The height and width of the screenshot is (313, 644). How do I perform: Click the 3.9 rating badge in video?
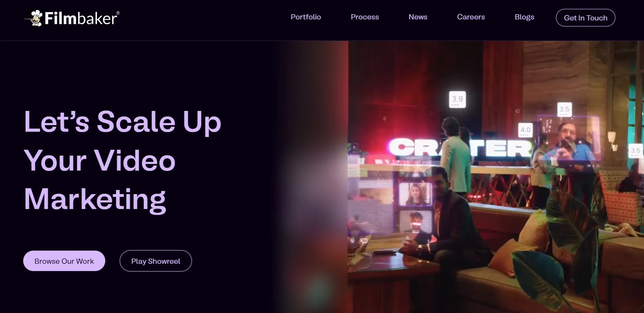click(457, 99)
